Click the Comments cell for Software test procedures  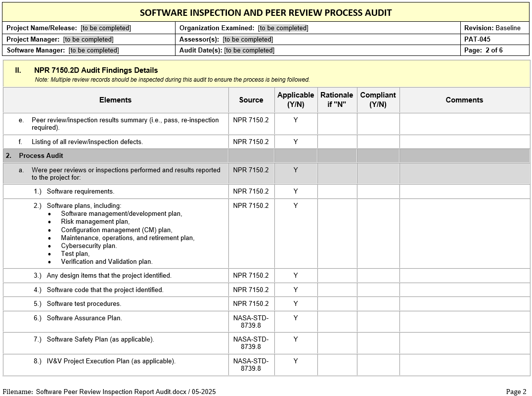click(464, 304)
